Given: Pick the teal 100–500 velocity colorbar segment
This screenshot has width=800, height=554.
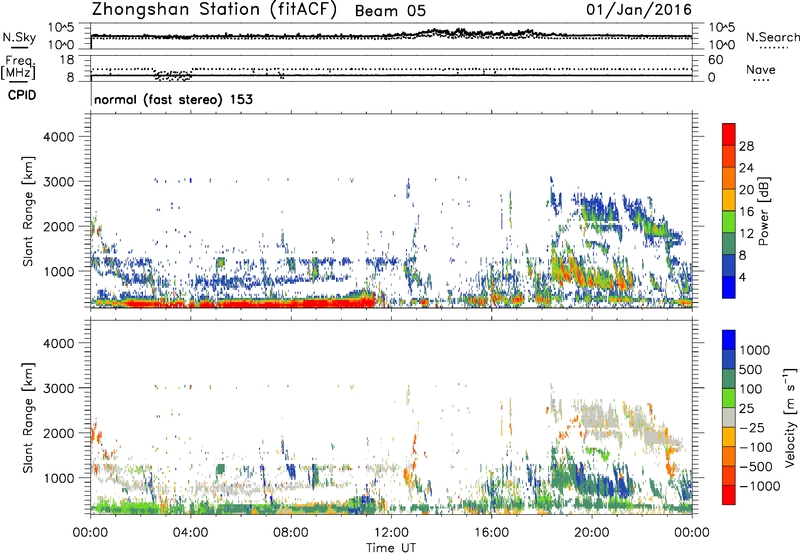Looking at the screenshot, I should click(729, 379).
